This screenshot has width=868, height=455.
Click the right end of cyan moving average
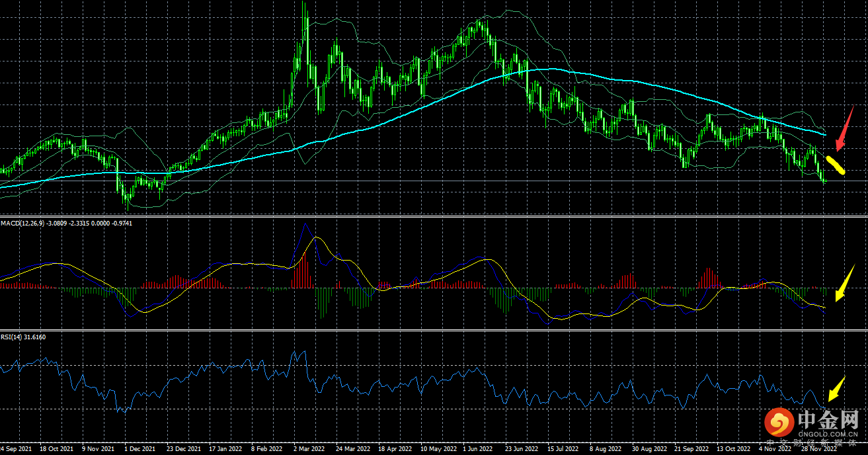(824, 134)
